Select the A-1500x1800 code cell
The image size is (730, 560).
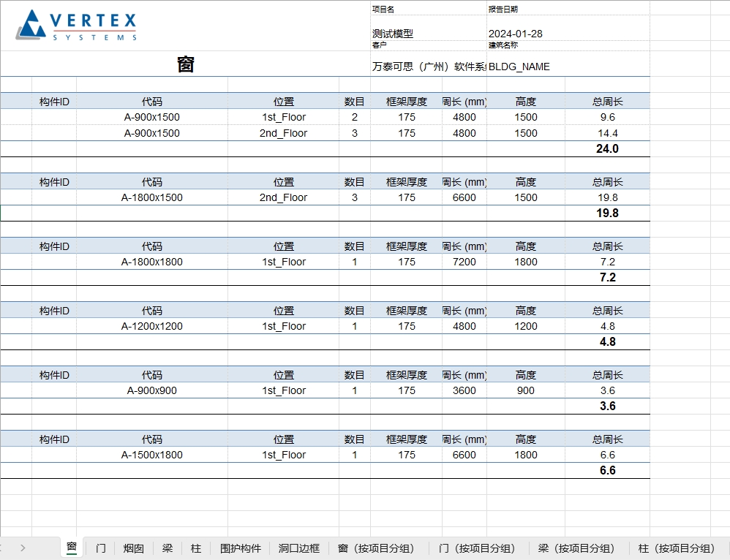click(151, 455)
